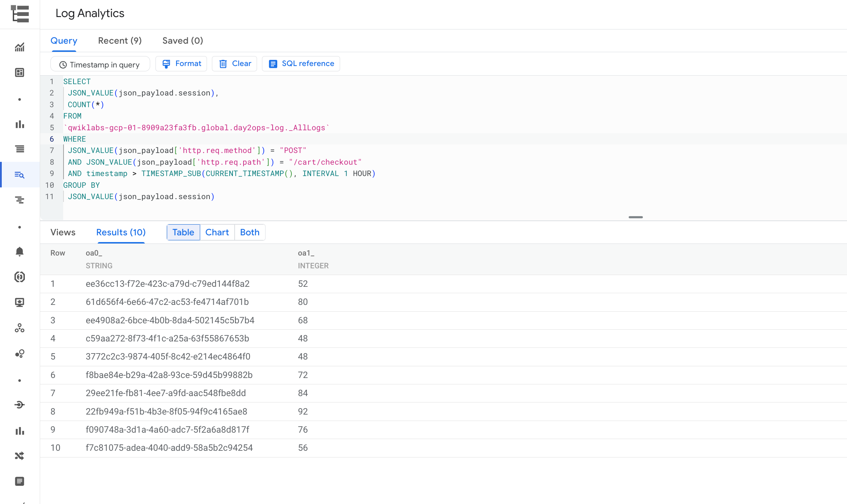Viewport: 847px width, 504px height.
Task: Click the Clear button to reset query
Action: point(234,64)
